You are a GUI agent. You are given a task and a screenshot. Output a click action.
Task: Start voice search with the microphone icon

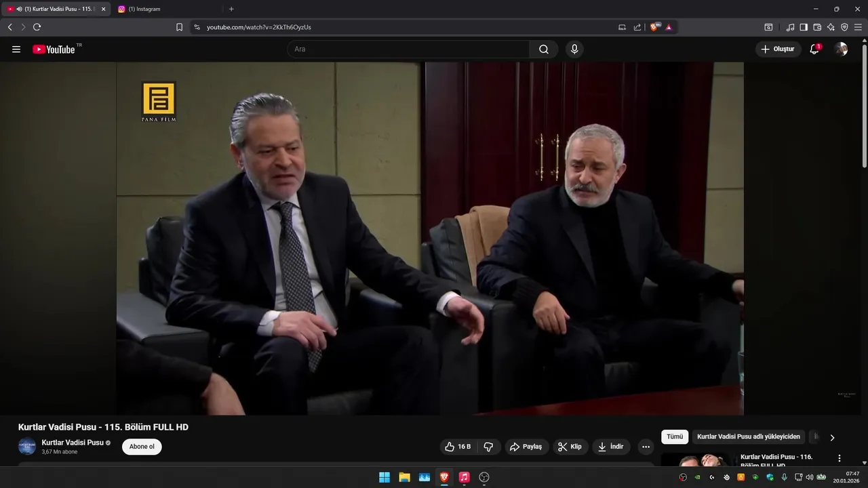[x=574, y=49]
